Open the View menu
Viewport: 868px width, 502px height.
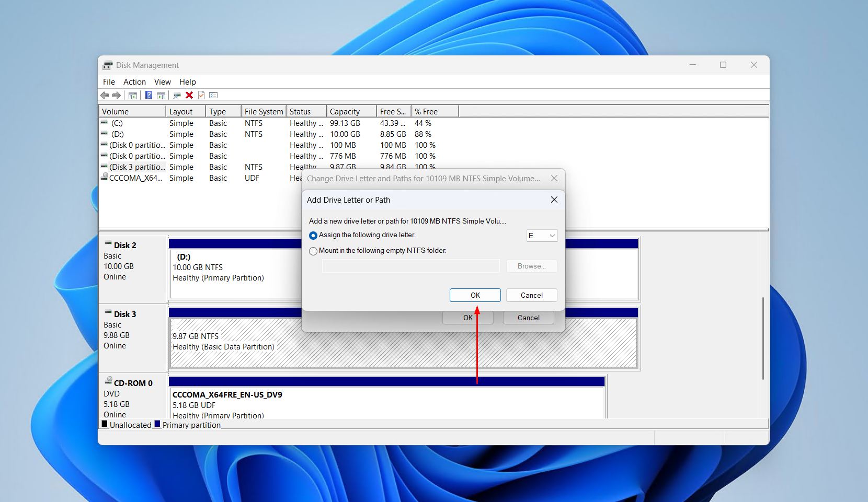tap(163, 82)
